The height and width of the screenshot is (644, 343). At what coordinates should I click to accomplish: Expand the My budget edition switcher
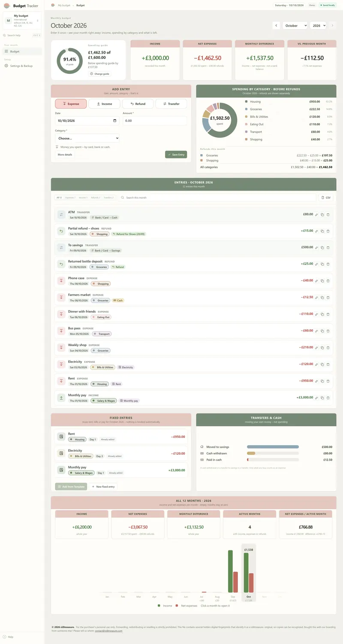coord(22,21)
